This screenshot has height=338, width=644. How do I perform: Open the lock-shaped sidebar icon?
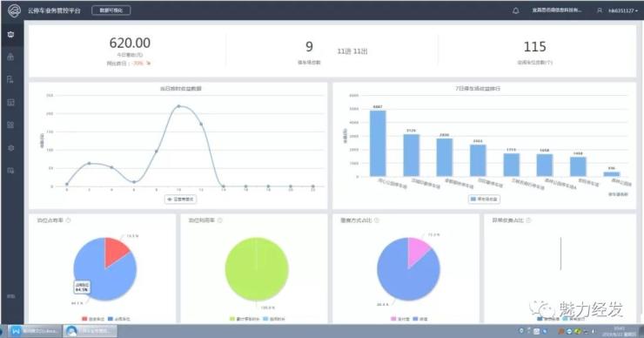coord(10,57)
